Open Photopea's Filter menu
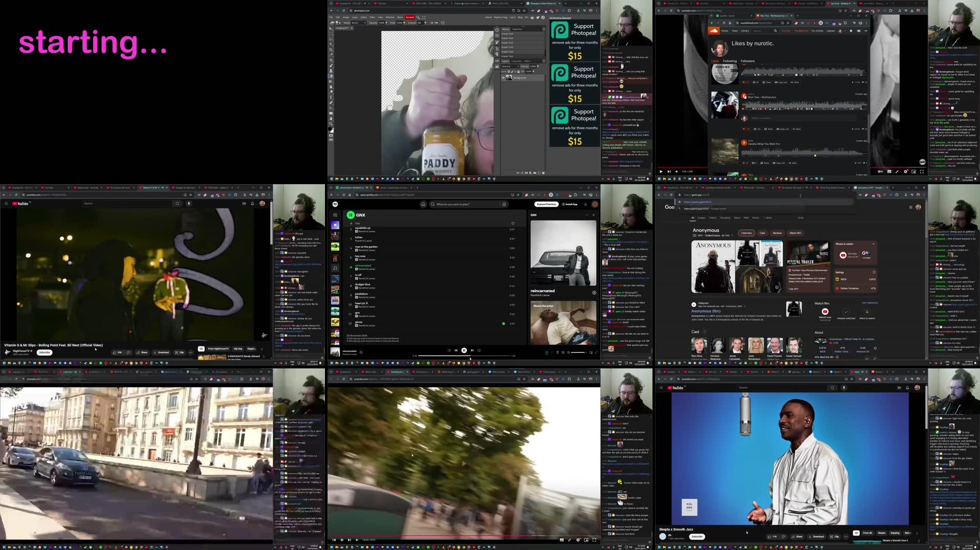This screenshot has height=550, width=980. [372, 17]
